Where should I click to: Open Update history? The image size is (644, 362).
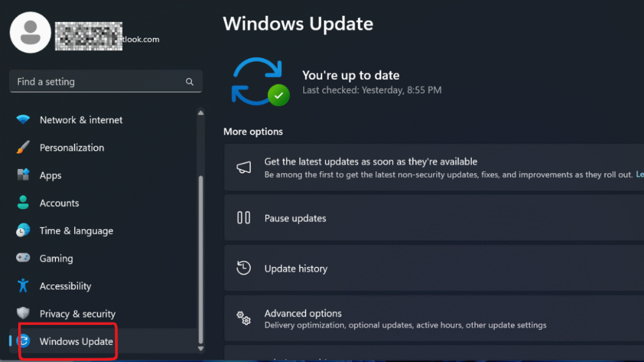[434, 268]
